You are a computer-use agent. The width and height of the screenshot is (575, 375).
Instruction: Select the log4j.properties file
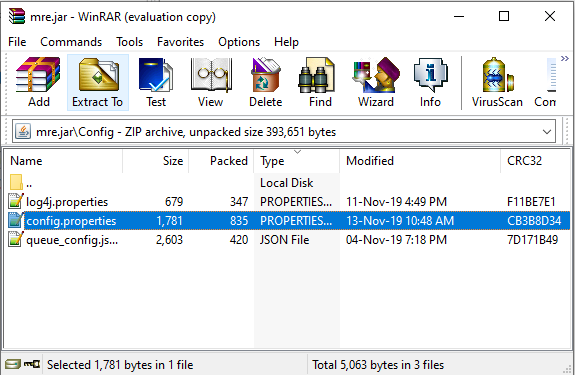point(288,202)
